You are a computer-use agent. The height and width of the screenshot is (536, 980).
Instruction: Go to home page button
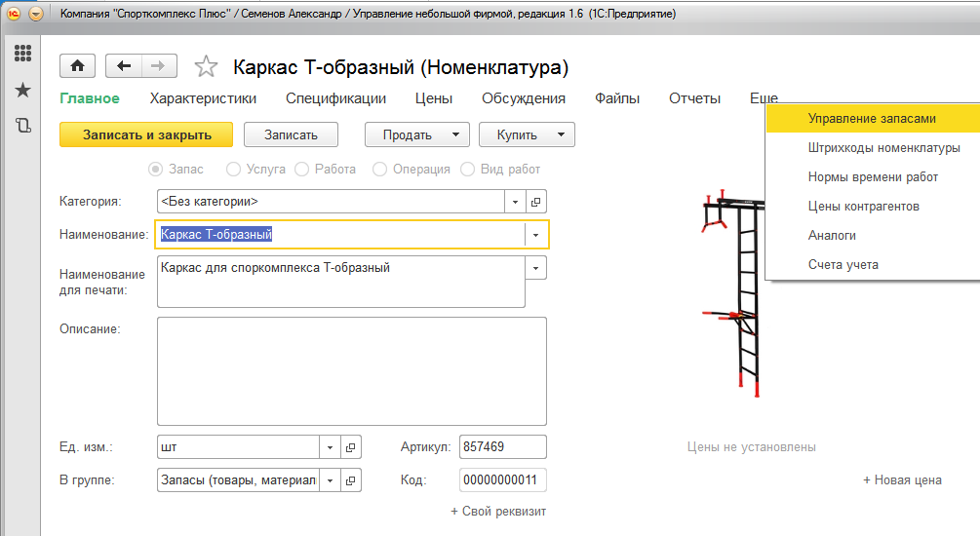(x=77, y=65)
